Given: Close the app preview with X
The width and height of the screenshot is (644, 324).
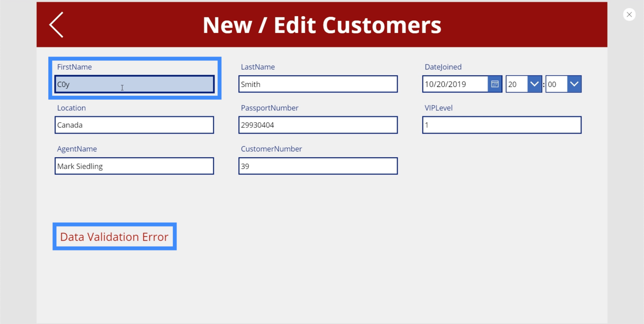Looking at the screenshot, I should point(629,15).
